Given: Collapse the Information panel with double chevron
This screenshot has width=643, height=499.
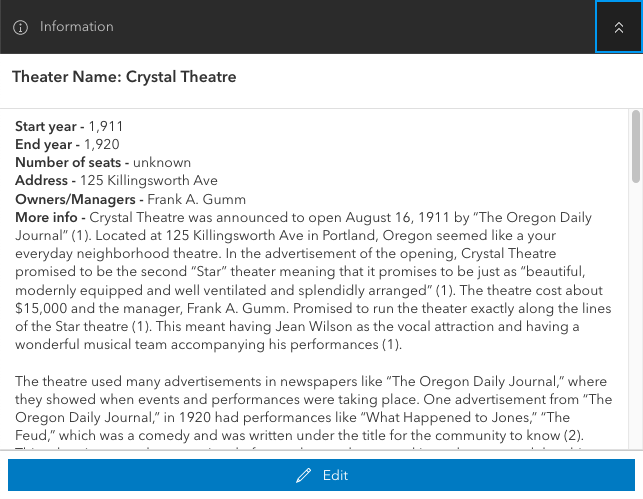Looking at the screenshot, I should pos(618,27).
